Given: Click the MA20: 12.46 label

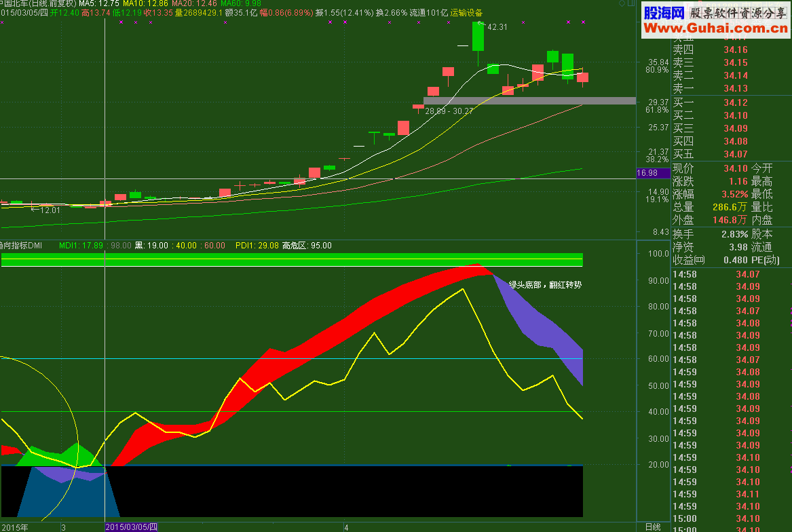Looking at the screenshot, I should (195, 3).
